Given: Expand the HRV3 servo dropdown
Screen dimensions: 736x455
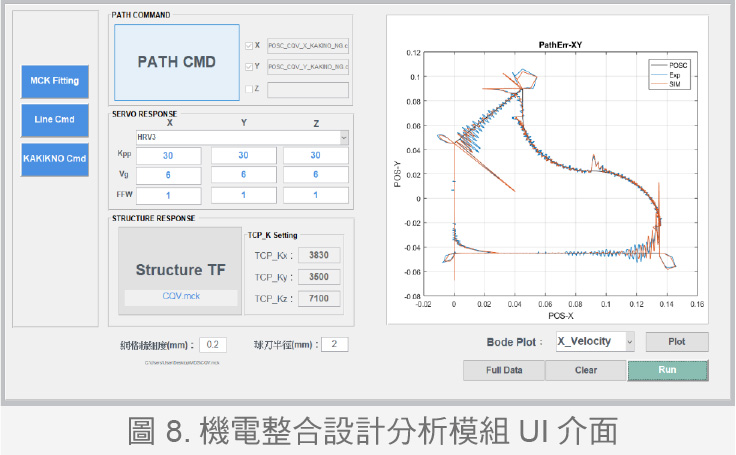Looking at the screenshot, I should pos(241,137).
